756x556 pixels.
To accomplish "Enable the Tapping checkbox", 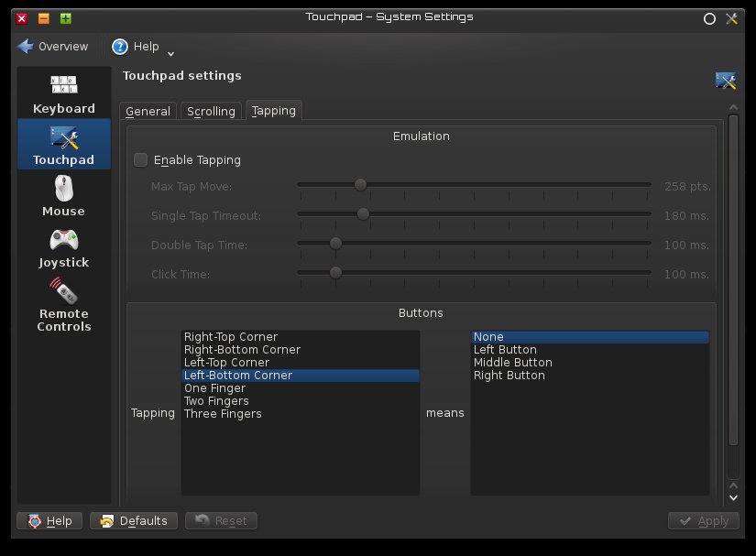I will [x=140, y=160].
